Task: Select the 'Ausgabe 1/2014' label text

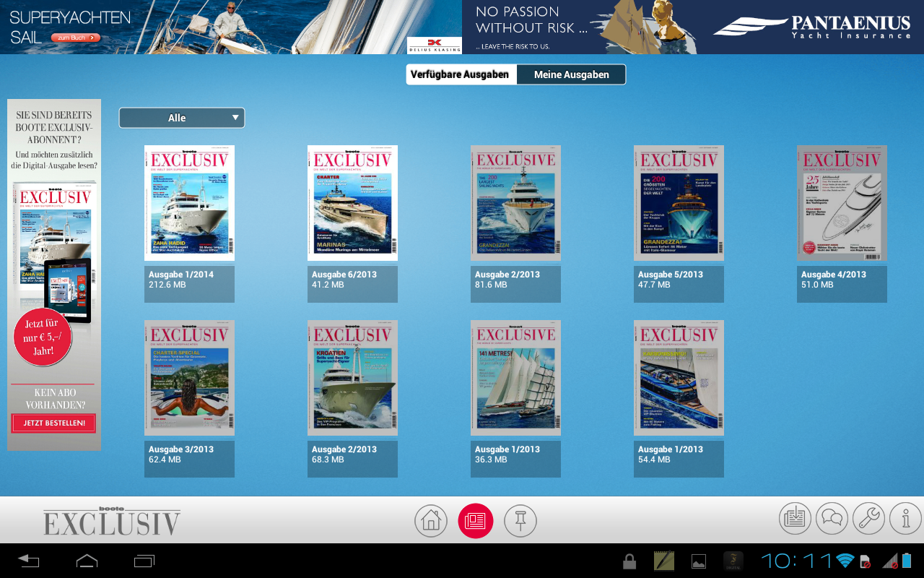Action: 181,275
